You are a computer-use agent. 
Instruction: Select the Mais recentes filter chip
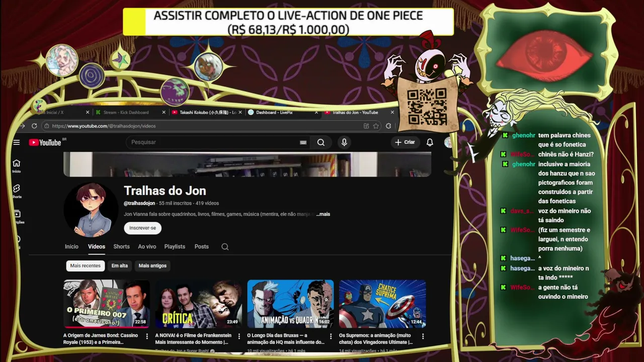click(86, 265)
